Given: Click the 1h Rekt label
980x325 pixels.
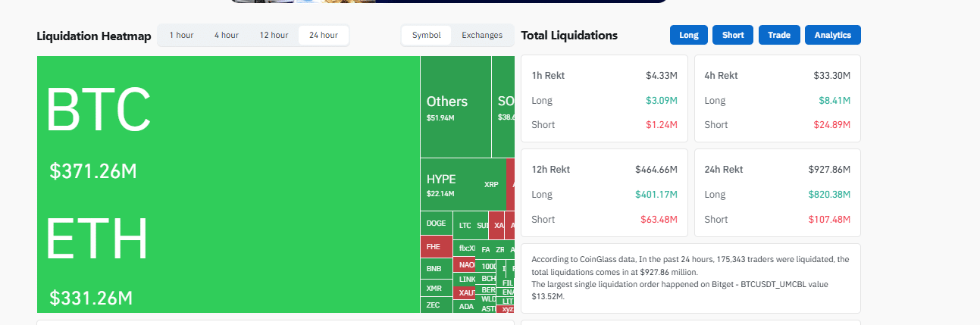Looking at the screenshot, I should (x=548, y=76).
